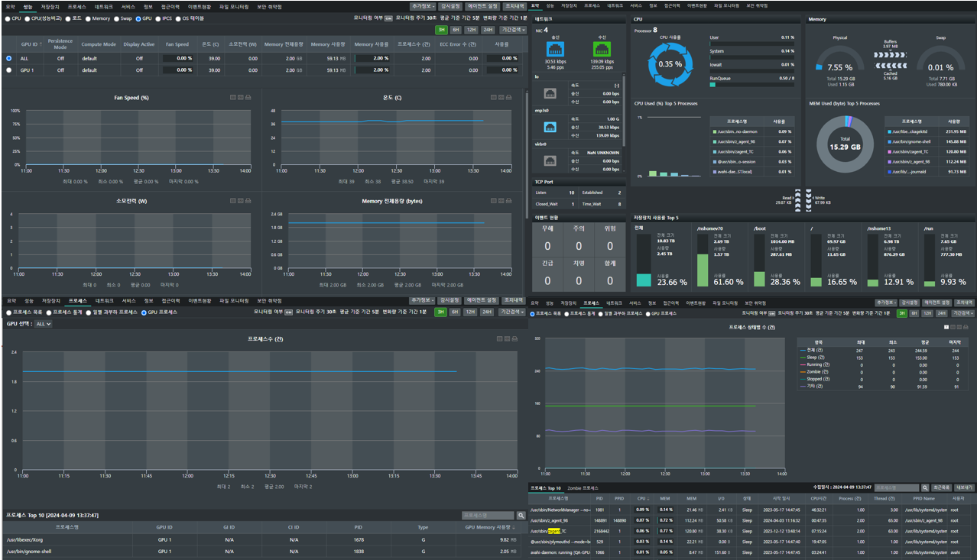Click the 최근목록 button

(x=942, y=487)
